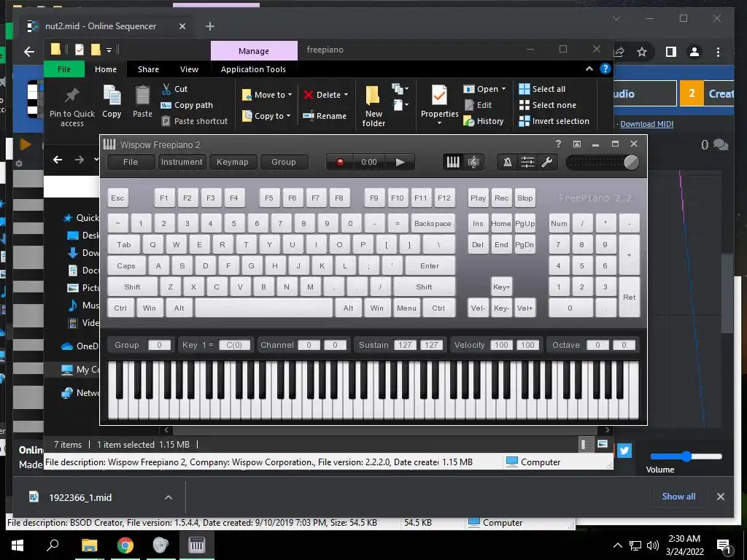Click the Windows Start button
Screen dimensions: 747x560
(x=18, y=545)
